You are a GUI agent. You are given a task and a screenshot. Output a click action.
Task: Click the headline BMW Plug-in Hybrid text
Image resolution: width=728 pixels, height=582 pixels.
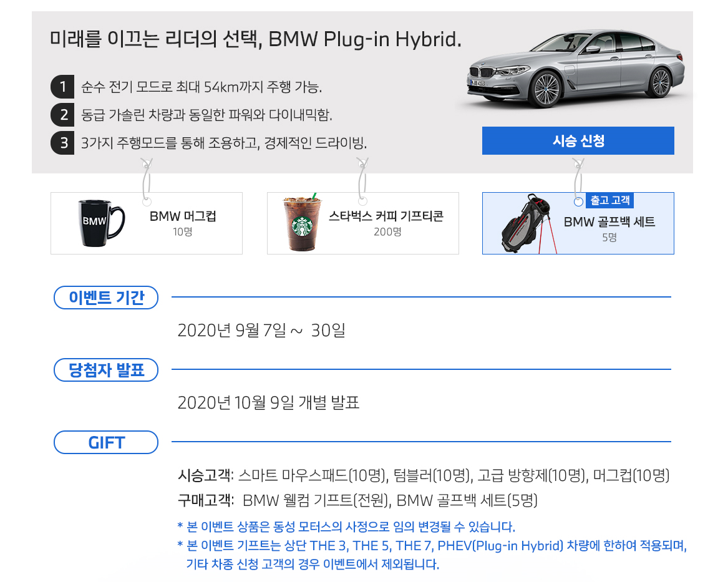pos(365,39)
